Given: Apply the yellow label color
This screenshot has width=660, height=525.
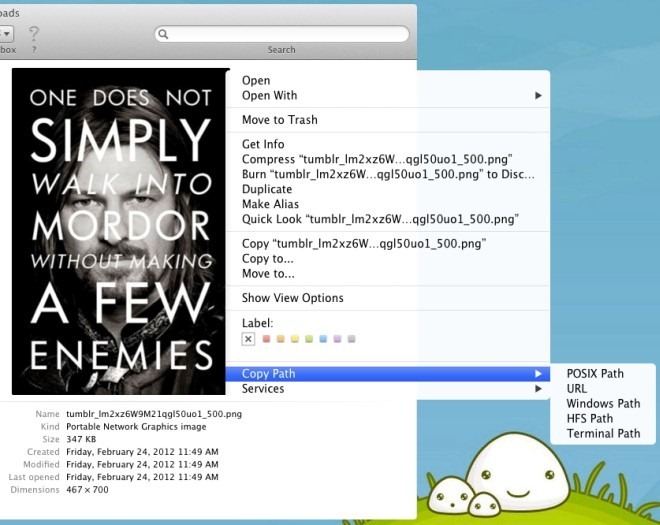Looking at the screenshot, I should (295, 338).
